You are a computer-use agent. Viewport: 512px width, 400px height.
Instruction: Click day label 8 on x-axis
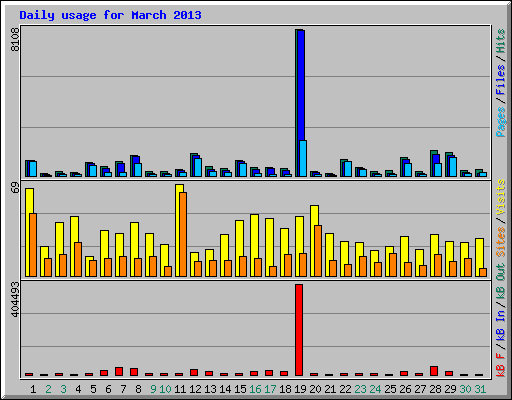pos(138,389)
